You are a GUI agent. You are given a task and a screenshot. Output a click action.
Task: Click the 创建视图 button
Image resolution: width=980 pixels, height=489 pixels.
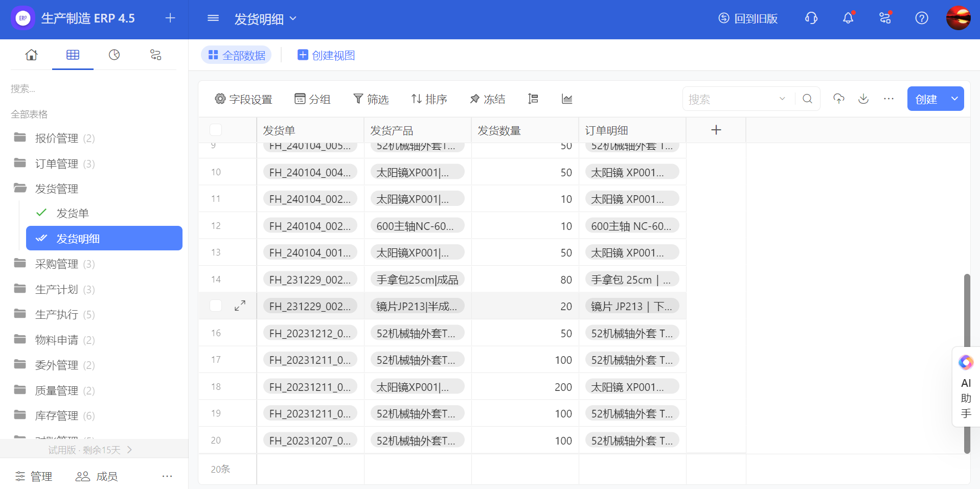[326, 55]
